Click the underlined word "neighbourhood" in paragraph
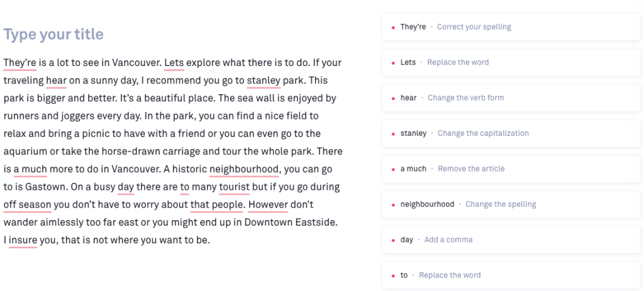644x291 pixels. 243,169
